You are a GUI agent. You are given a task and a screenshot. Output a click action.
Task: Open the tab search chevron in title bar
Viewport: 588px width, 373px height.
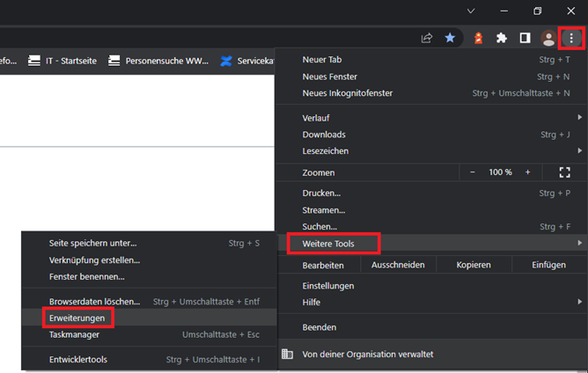471,11
